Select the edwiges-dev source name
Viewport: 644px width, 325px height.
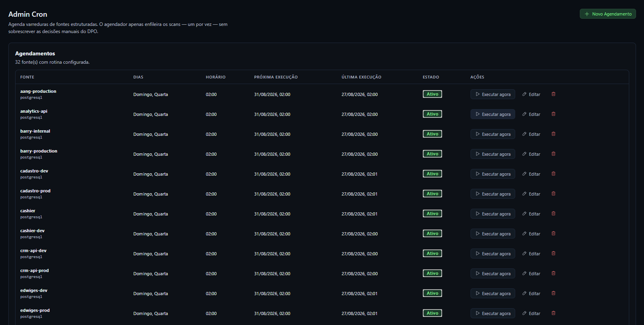34,290
